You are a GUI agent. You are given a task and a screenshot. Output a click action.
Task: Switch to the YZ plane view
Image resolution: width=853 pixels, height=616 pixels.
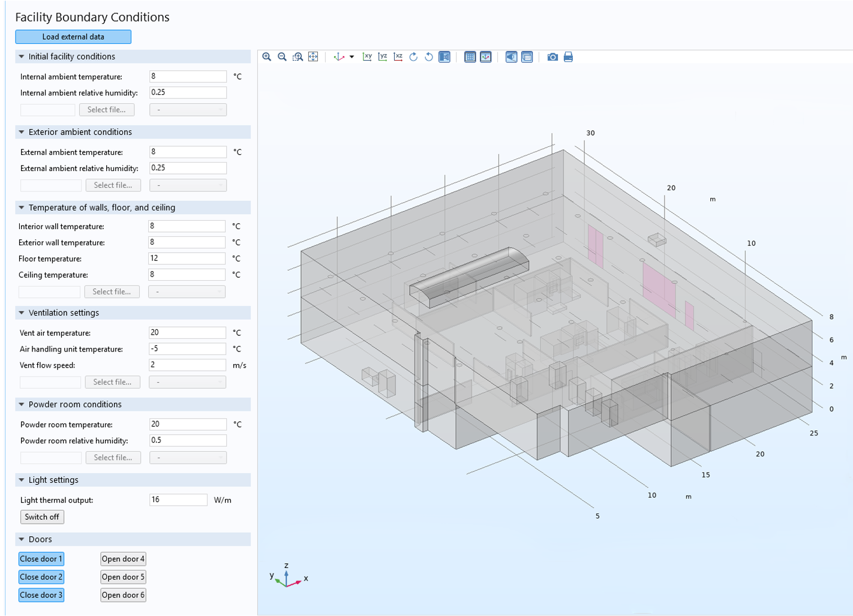point(382,56)
